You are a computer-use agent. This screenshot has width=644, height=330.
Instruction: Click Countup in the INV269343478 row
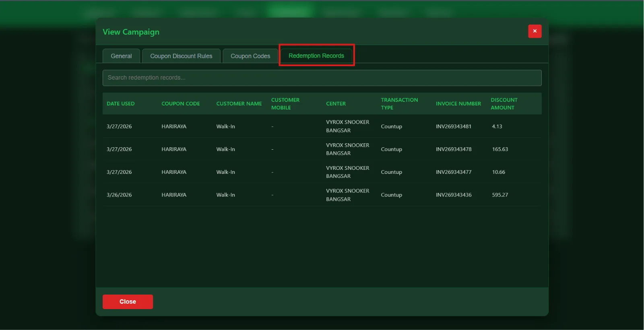click(391, 149)
